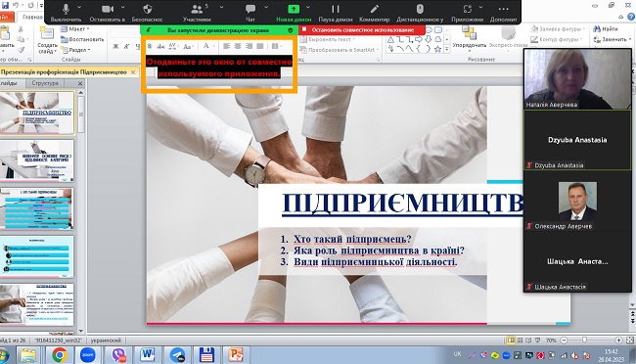Expand the shapes gallery More arrow
The height and width of the screenshot is (364, 636).
point(446,50)
